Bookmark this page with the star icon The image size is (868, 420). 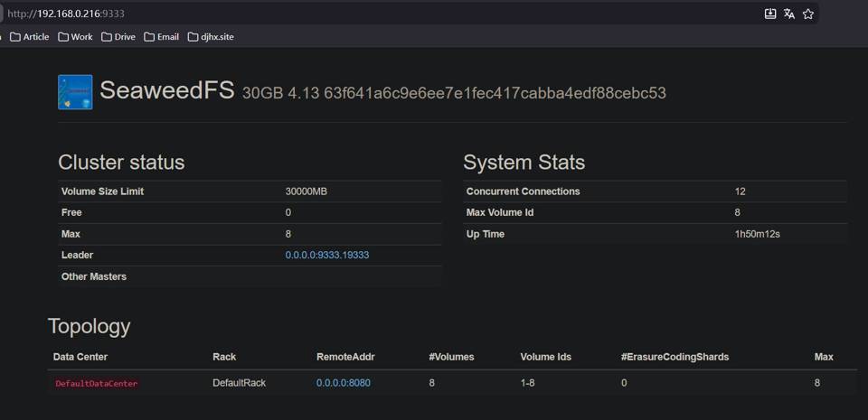pyautogui.click(x=808, y=14)
